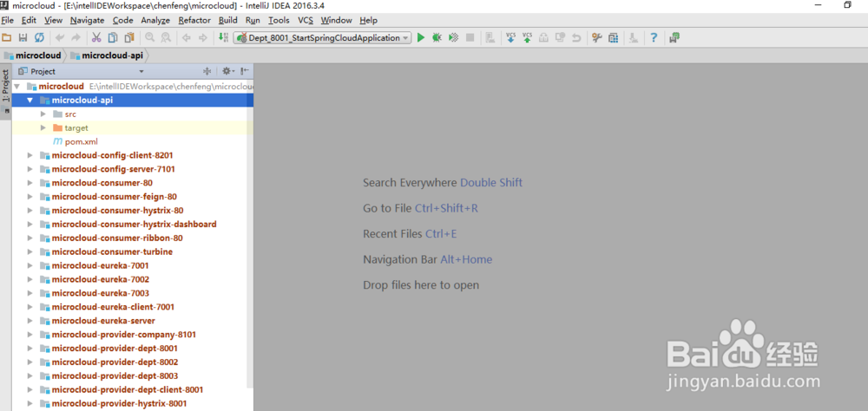This screenshot has height=411, width=868.
Task: Select microcloud-consumer-turbine module
Action: [112, 252]
